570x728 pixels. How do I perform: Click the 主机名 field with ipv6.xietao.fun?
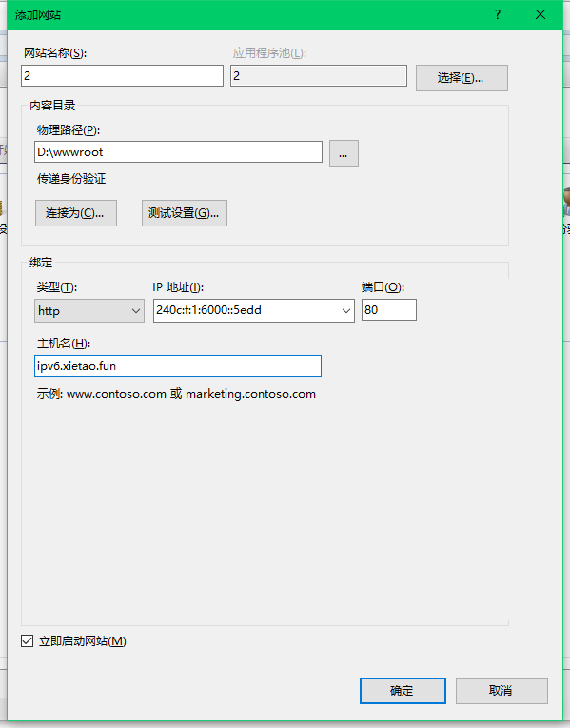pyautogui.click(x=178, y=365)
